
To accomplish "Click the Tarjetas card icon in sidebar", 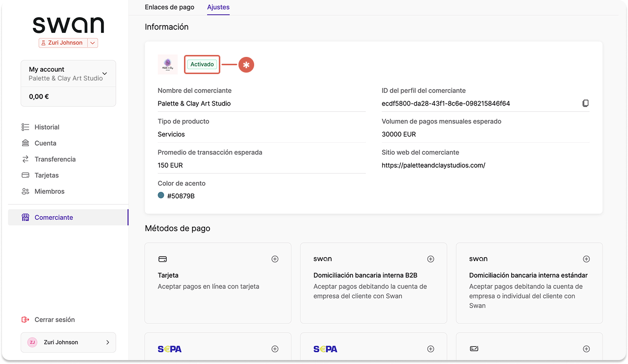I will coord(26,175).
